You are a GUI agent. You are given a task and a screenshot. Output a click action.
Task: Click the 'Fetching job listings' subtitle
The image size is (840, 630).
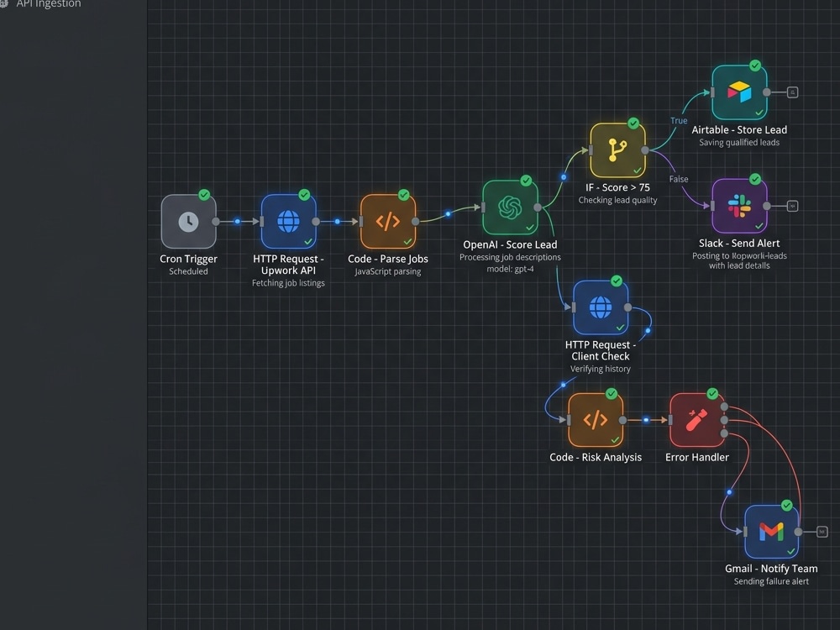pos(288,283)
